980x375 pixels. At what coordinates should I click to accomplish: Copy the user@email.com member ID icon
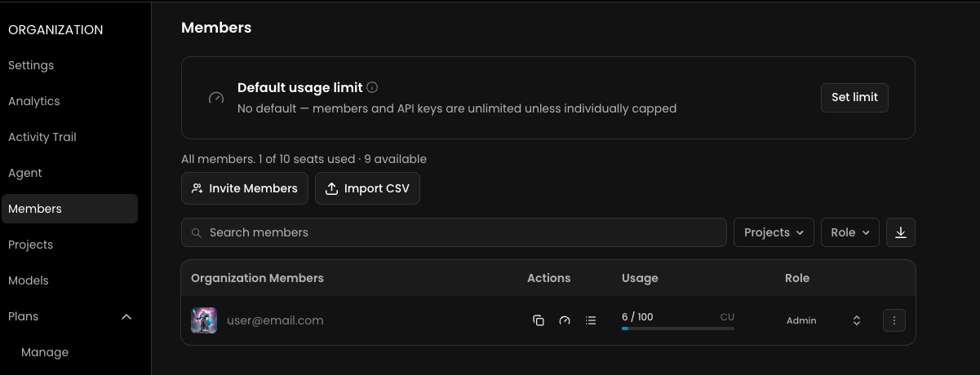pyautogui.click(x=539, y=320)
